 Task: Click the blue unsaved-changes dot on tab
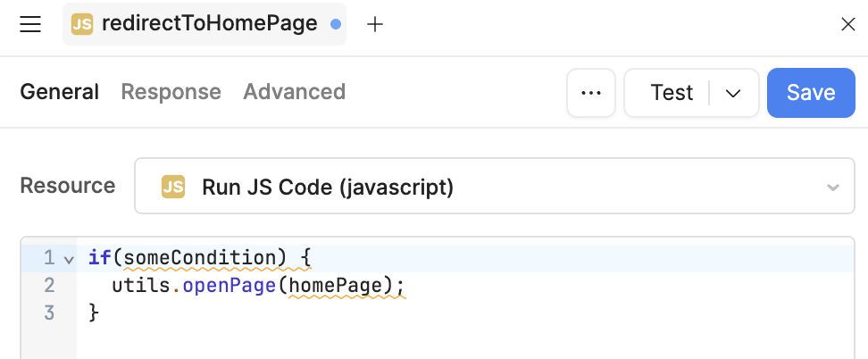(336, 25)
